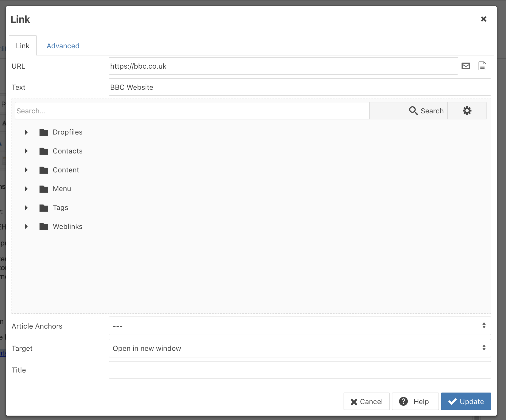Click the file browser document icon

coord(482,66)
